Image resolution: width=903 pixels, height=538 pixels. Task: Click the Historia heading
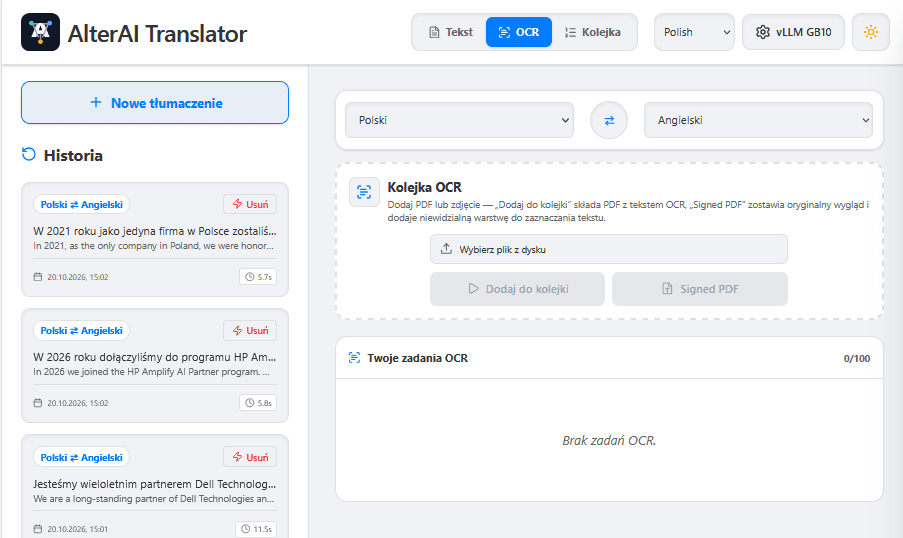coord(73,156)
